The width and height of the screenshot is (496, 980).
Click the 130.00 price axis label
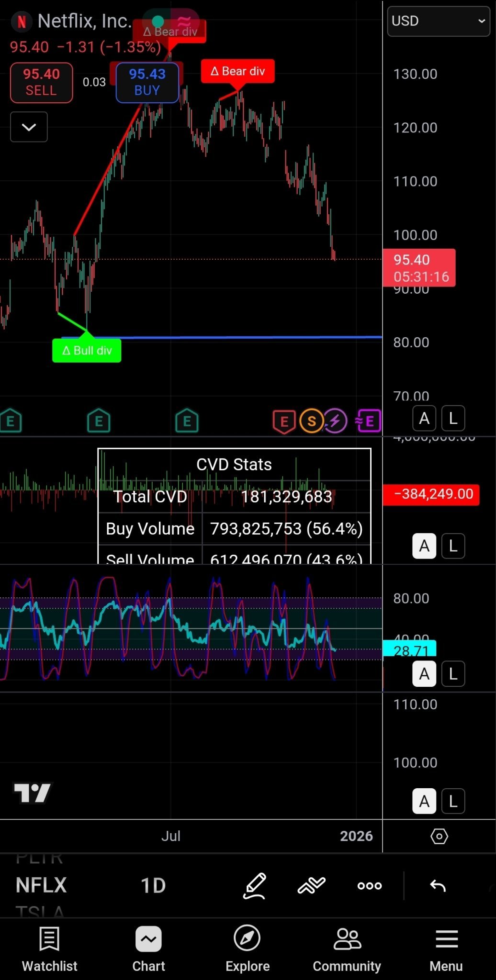click(x=415, y=74)
